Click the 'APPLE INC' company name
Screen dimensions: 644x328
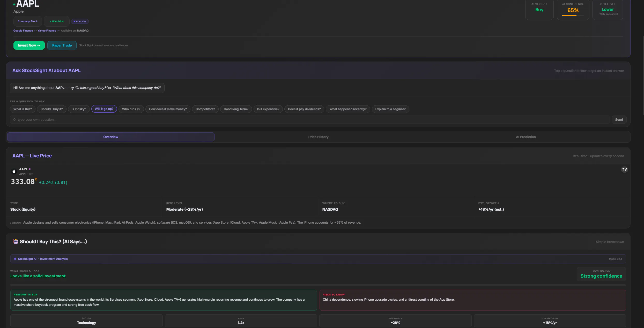click(27, 174)
